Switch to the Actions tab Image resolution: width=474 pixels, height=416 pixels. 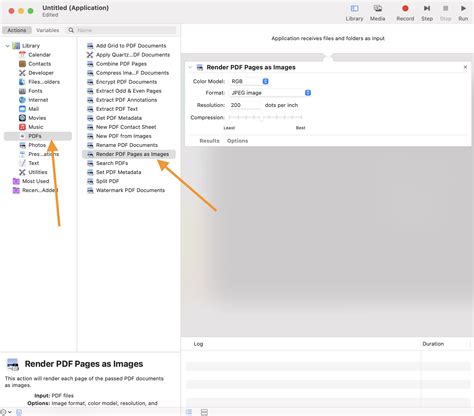point(17,30)
